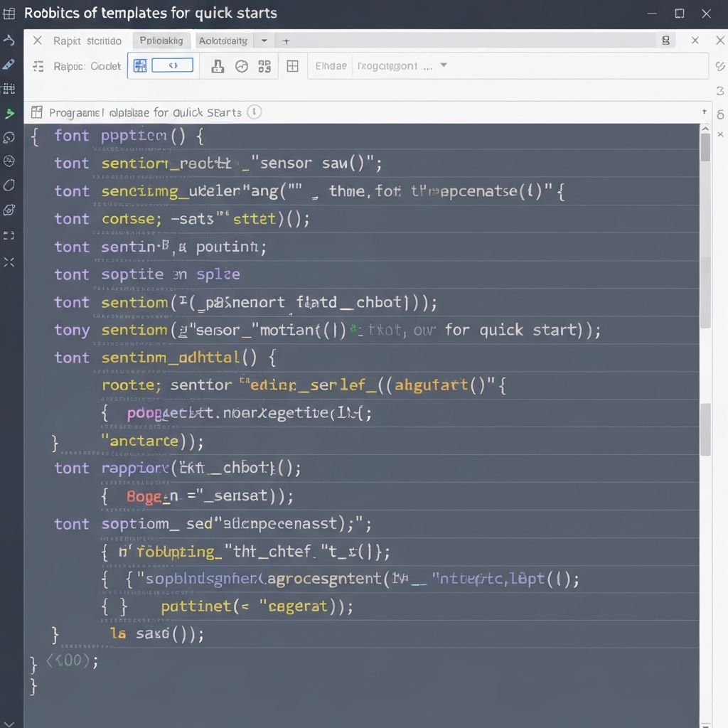Click the collapse arrows icon at sidebar bottom
728x728 pixels.
click(9, 262)
